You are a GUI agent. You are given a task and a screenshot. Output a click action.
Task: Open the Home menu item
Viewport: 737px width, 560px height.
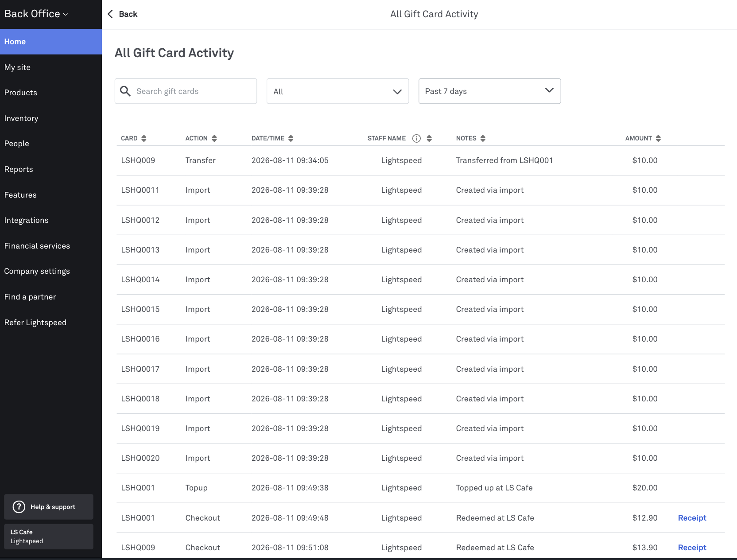click(x=51, y=42)
